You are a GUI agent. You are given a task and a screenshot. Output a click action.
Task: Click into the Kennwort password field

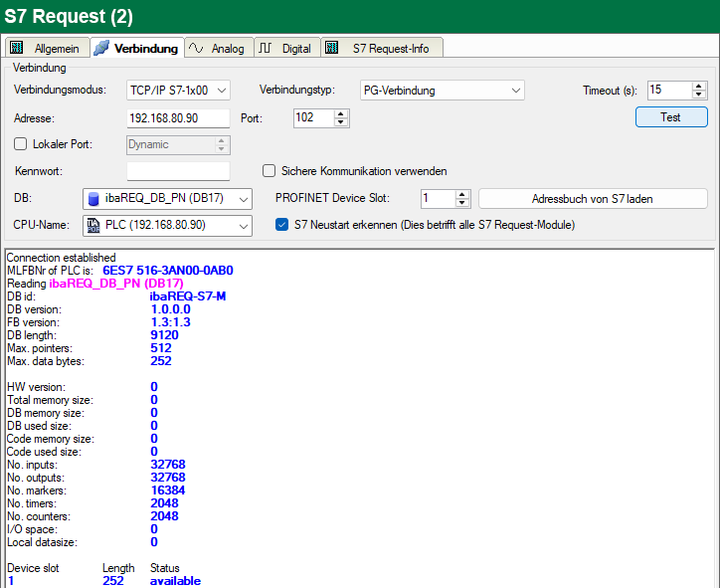pyautogui.click(x=178, y=171)
